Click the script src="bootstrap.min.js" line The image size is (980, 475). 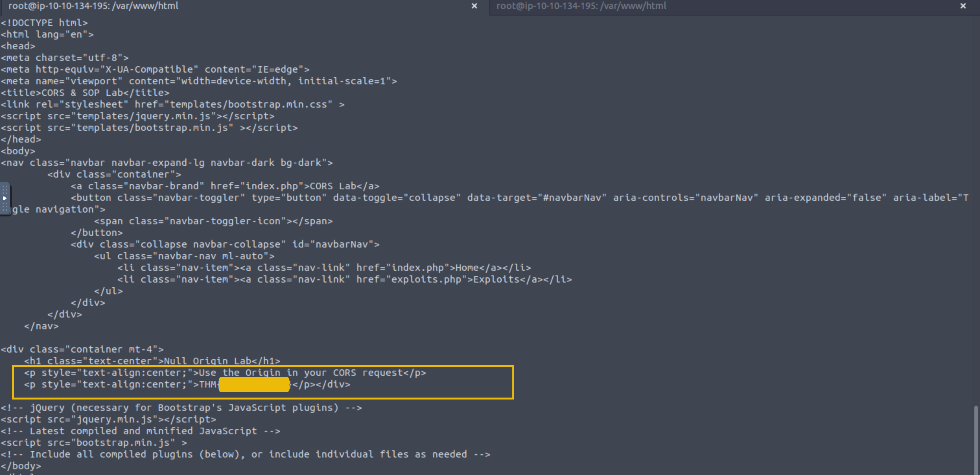[x=94, y=443]
